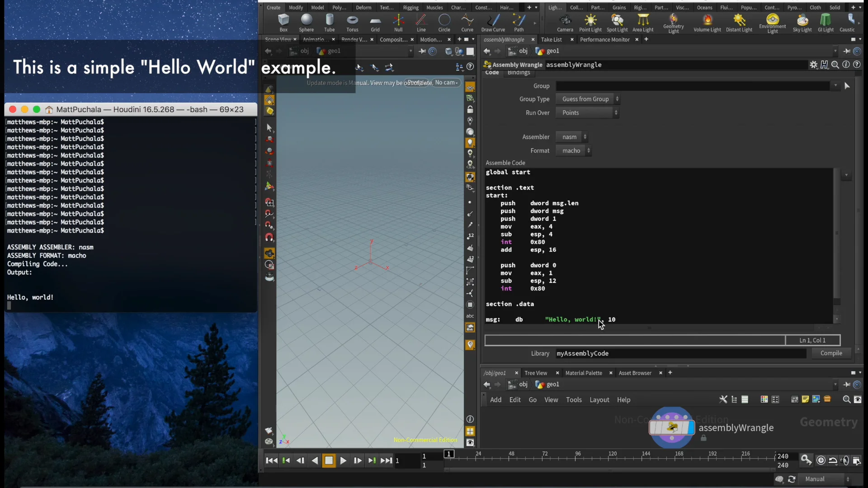Select the Box shelf tool

pyautogui.click(x=283, y=23)
